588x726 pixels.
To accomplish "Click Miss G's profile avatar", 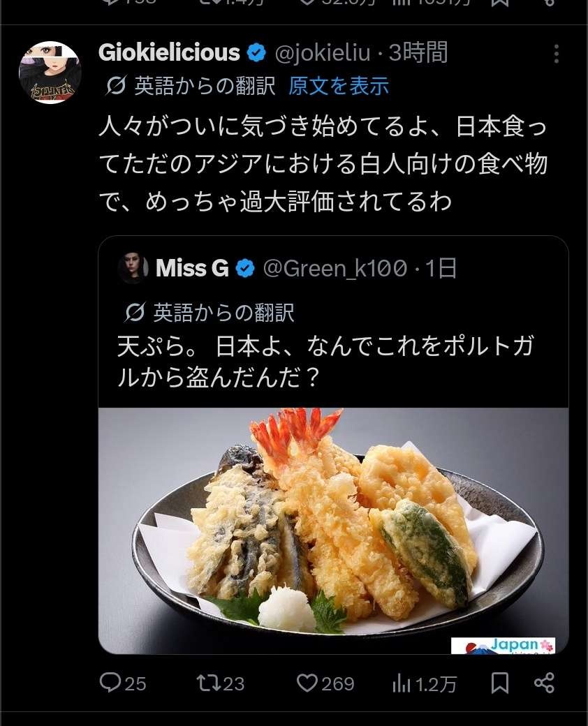I will pyautogui.click(x=133, y=267).
